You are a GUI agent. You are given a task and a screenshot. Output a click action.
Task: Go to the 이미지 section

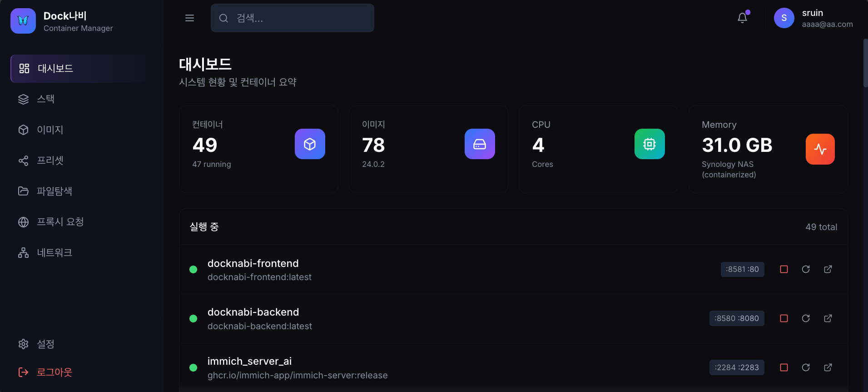tap(50, 130)
